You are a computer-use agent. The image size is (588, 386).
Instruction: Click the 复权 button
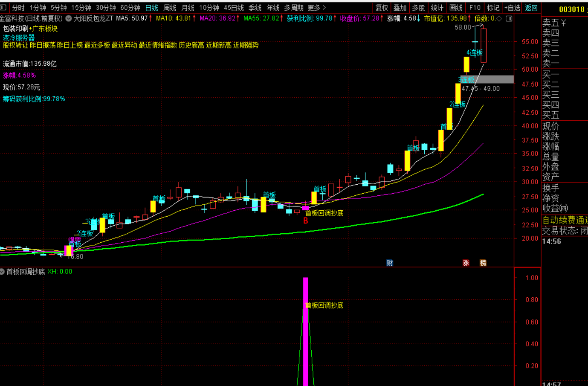point(382,8)
